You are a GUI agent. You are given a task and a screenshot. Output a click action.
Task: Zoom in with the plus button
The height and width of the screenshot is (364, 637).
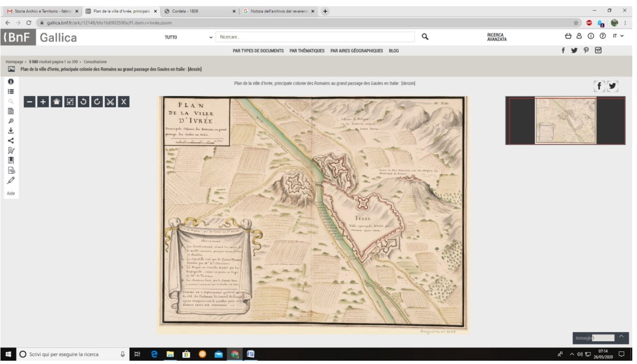pyautogui.click(x=43, y=102)
